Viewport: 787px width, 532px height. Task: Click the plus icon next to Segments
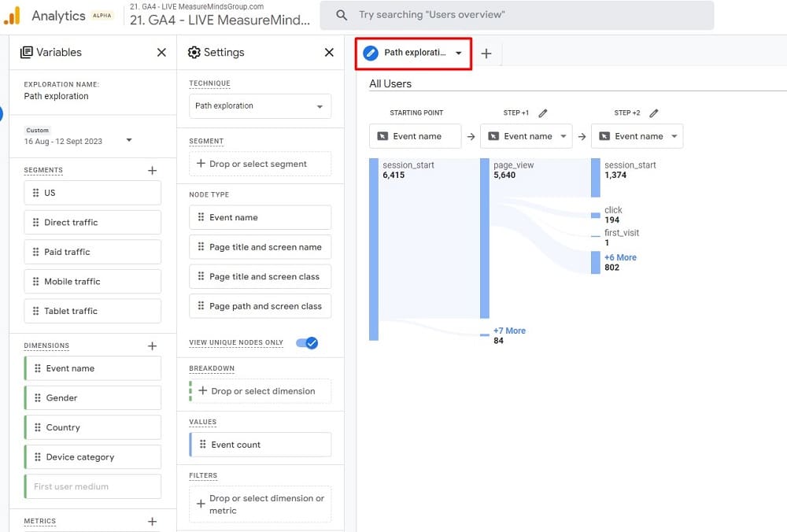153,170
